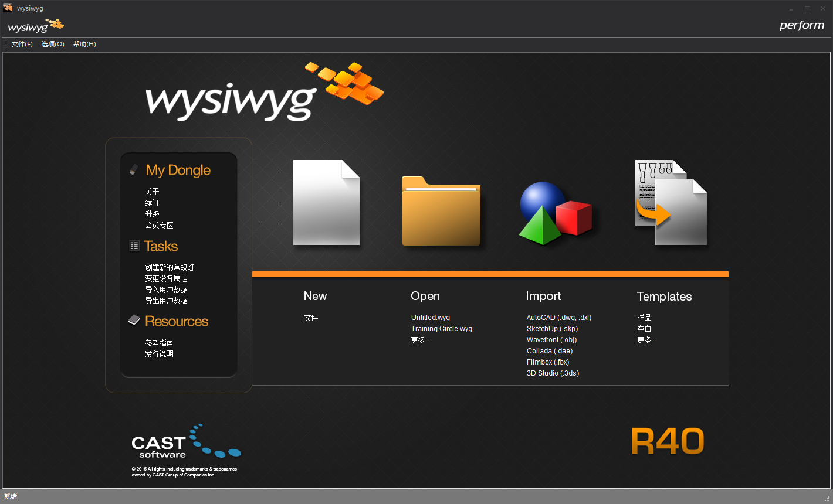Click the Resources book icon

(134, 321)
